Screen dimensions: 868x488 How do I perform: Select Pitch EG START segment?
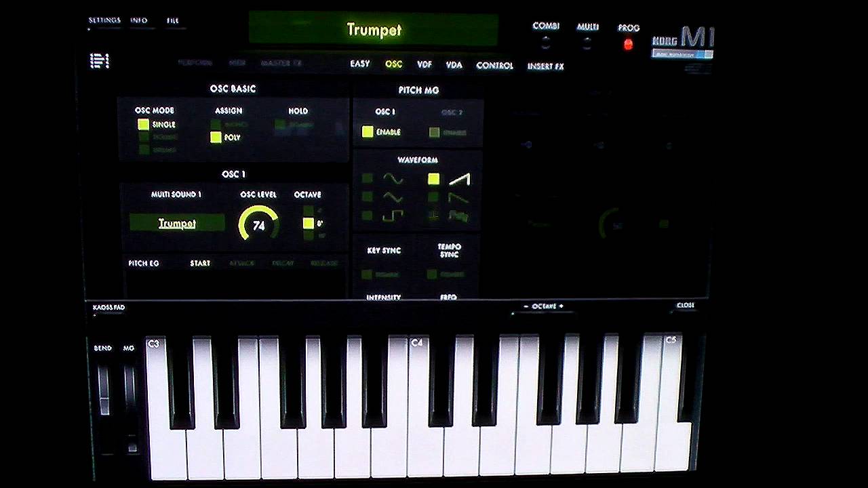[200, 263]
